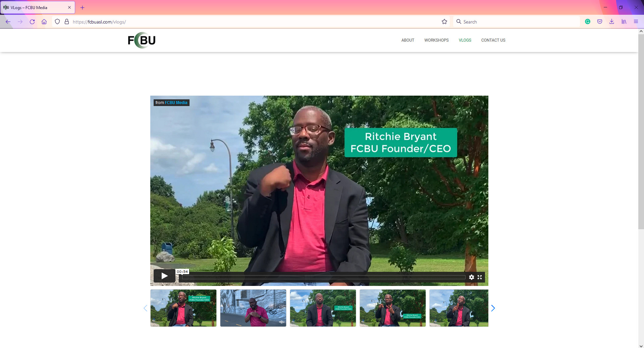The width and height of the screenshot is (644, 348).
Task: Open the ABOUT page
Action: click(408, 40)
